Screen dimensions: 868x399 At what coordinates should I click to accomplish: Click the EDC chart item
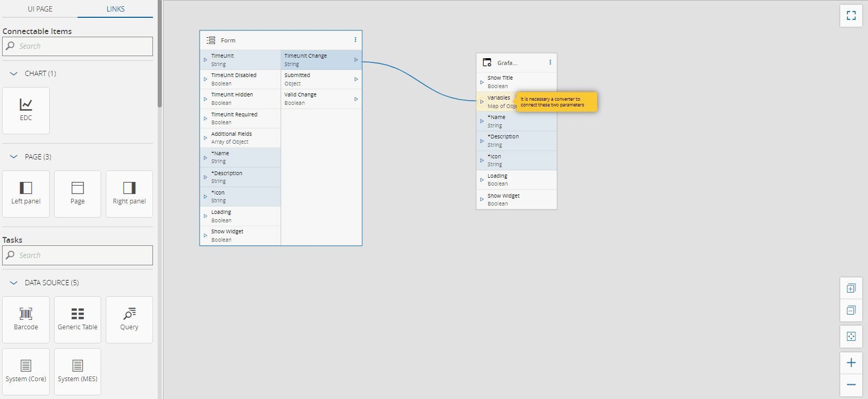[26, 110]
